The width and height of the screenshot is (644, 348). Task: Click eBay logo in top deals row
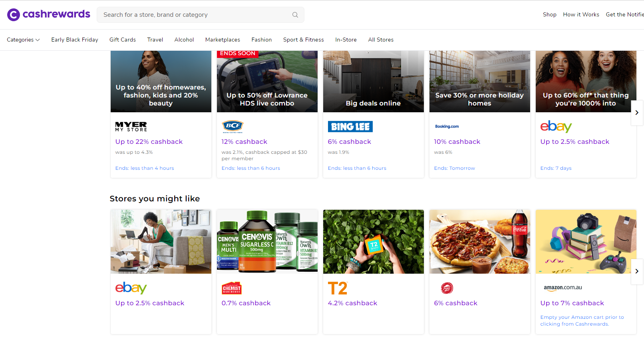(556, 127)
